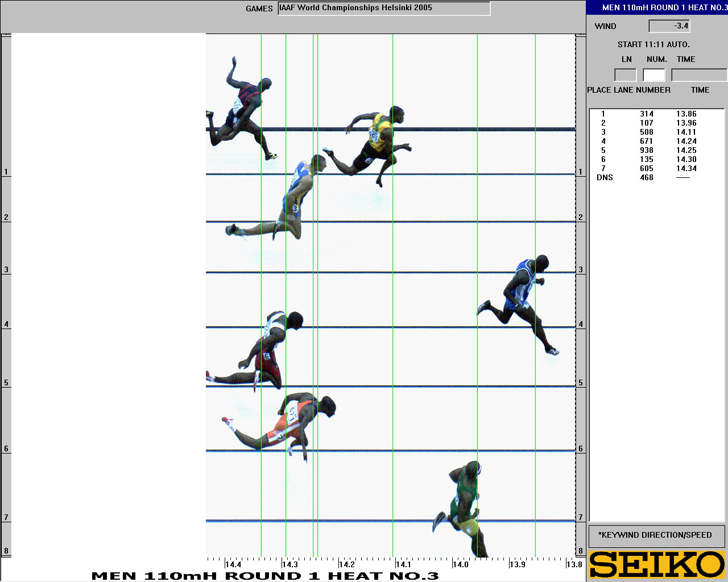
Task: Click lane 5 marker on left ruler
Action: [6, 383]
